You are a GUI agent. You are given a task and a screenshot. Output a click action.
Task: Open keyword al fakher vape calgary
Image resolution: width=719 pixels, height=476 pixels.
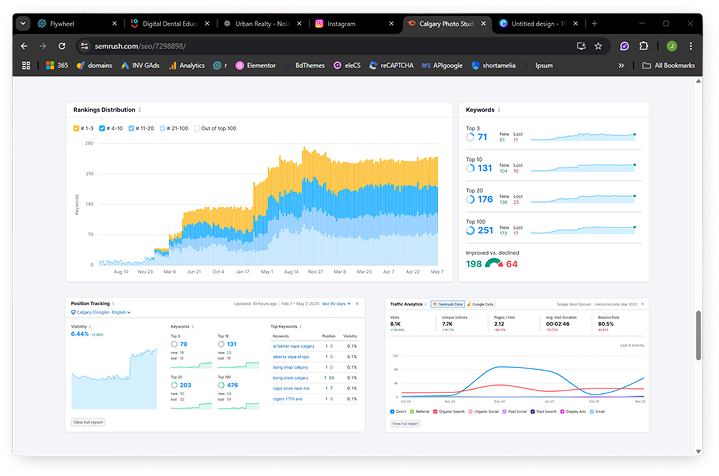click(x=293, y=346)
